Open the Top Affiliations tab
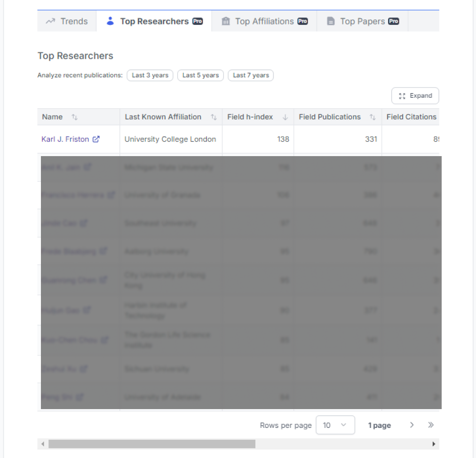This screenshot has height=458, width=476. pyautogui.click(x=264, y=21)
